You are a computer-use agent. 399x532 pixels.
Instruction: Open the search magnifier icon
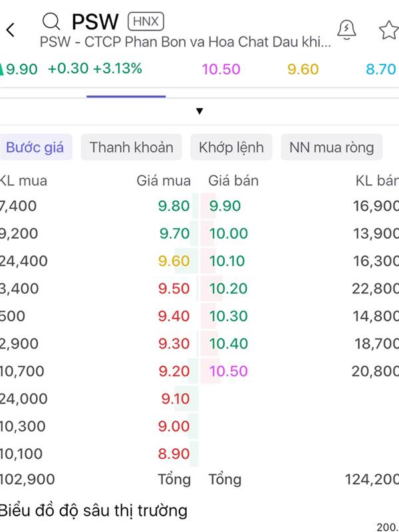tap(51, 22)
